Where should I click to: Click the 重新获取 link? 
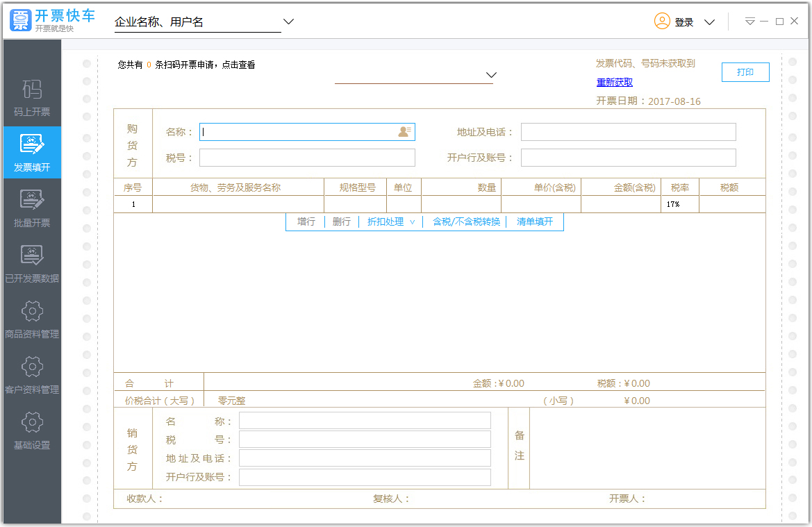point(614,83)
